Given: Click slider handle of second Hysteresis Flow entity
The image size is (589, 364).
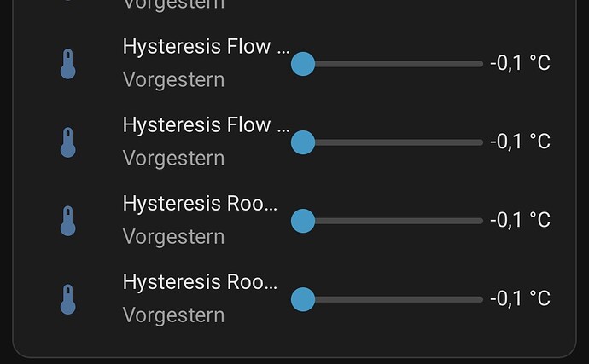Looking at the screenshot, I should pos(303,142).
